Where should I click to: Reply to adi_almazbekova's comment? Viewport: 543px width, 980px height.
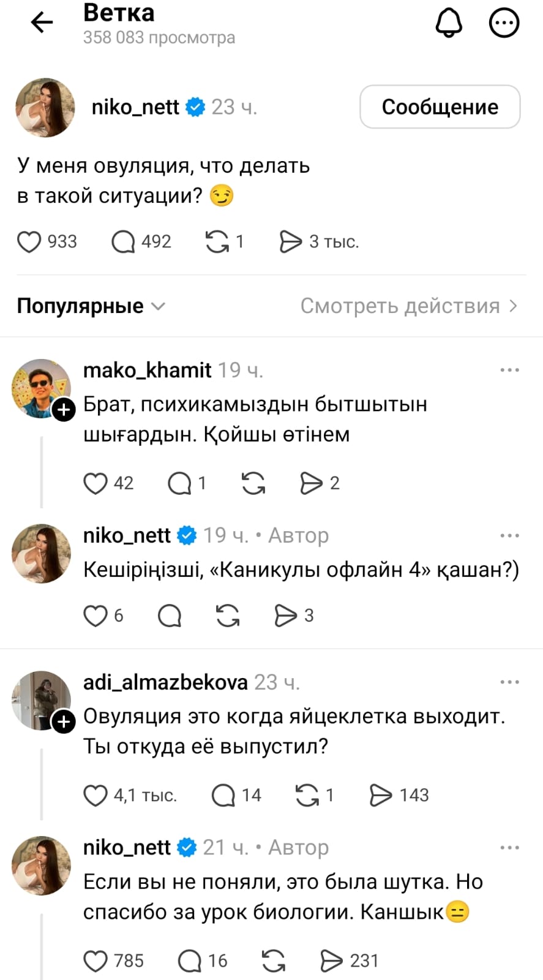click(x=223, y=796)
